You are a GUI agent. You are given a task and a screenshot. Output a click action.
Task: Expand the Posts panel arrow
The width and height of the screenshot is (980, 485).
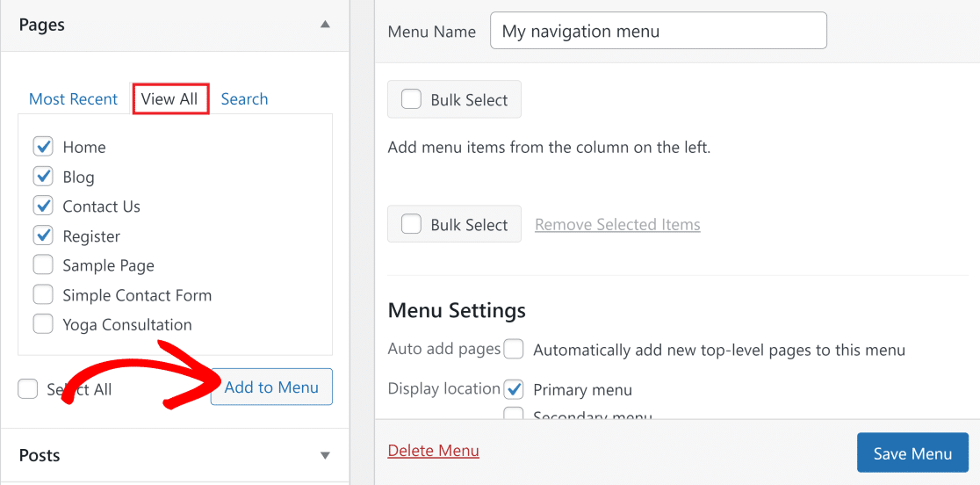[324, 456]
